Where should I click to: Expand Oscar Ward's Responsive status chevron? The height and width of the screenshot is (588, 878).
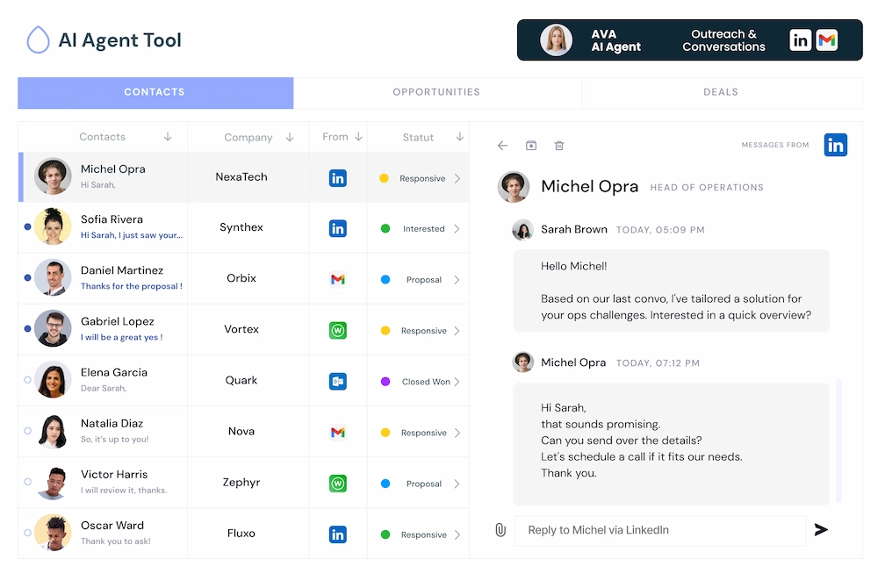click(x=457, y=534)
